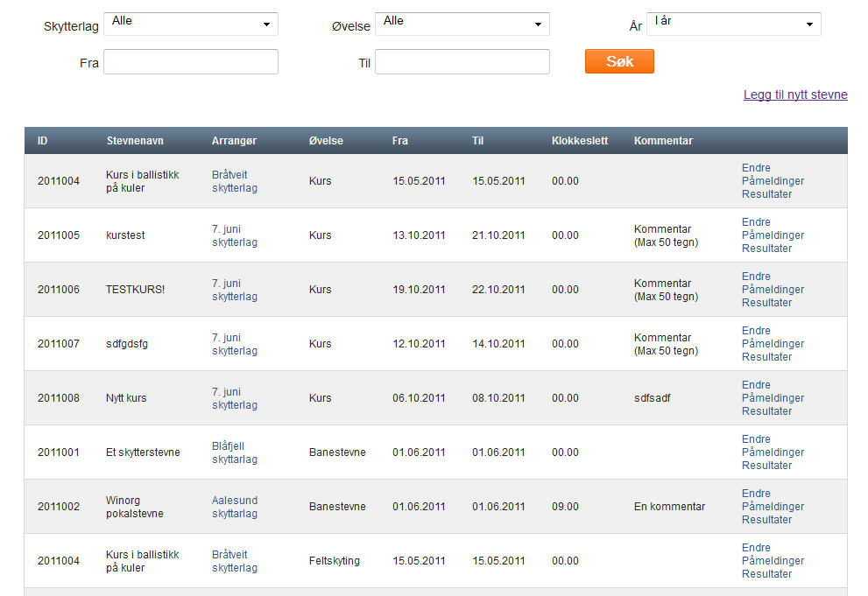
Task: Click Endre for Winorg pokalstevne
Action: pos(756,494)
